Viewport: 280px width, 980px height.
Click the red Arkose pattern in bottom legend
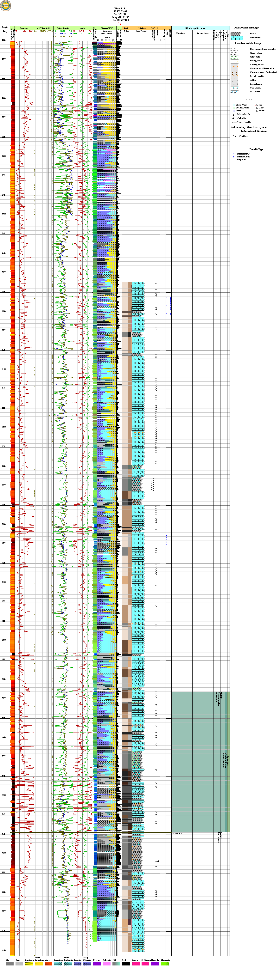point(48,964)
